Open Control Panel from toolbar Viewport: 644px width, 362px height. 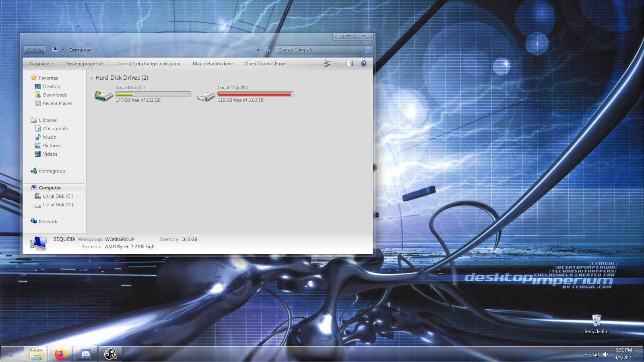pyautogui.click(x=266, y=64)
